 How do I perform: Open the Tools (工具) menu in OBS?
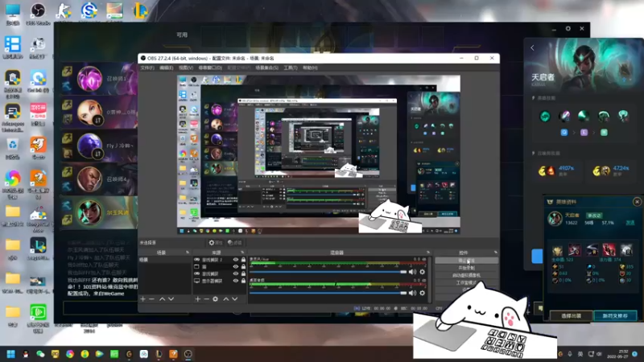(x=291, y=68)
